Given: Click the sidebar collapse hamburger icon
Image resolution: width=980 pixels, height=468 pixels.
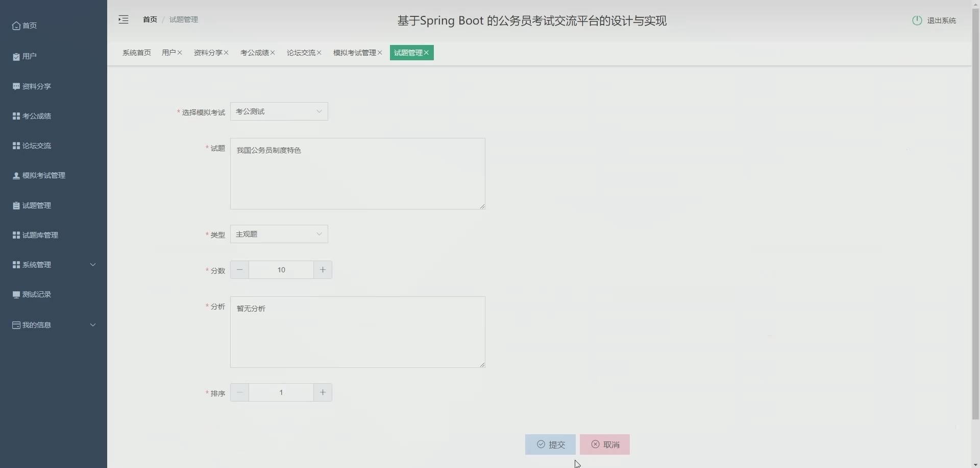Looking at the screenshot, I should pyautogui.click(x=122, y=19).
